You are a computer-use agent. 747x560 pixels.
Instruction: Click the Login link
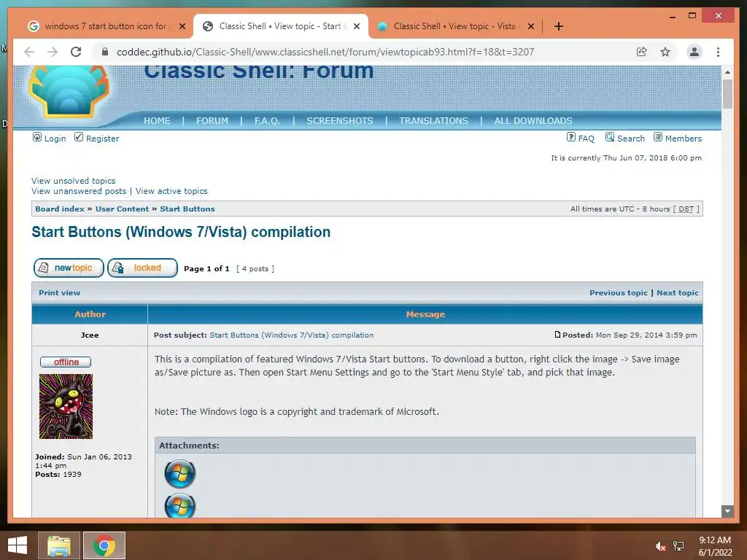55,139
